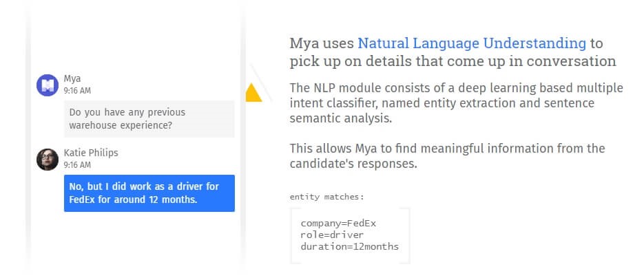
Task: Click the entity matches code box
Action: [350, 235]
